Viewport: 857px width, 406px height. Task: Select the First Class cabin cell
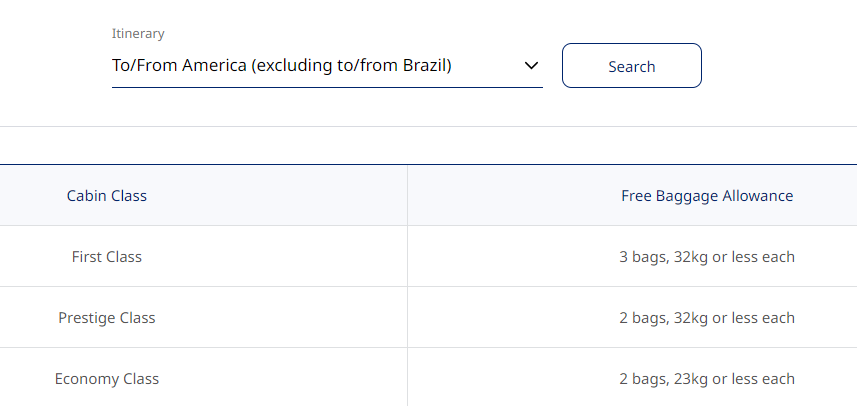[107, 257]
